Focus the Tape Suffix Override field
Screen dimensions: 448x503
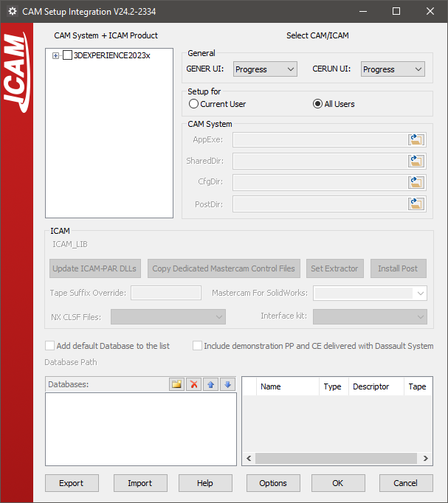pos(166,293)
